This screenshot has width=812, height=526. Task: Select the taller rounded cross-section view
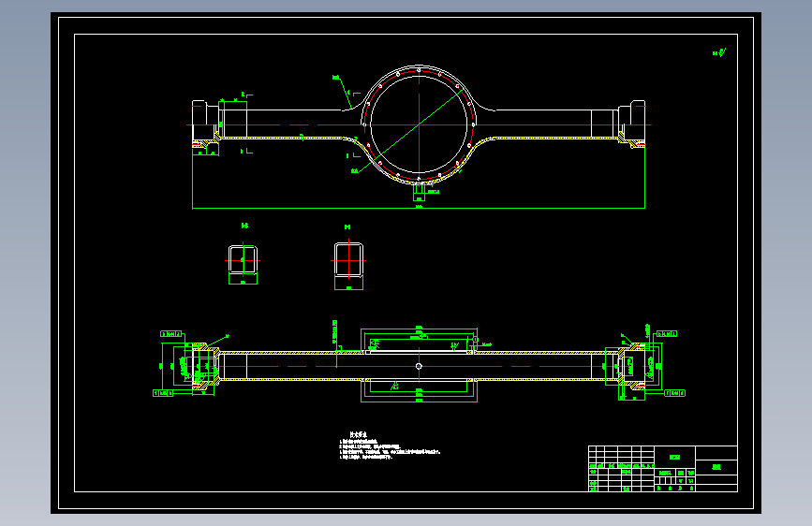[348, 259]
